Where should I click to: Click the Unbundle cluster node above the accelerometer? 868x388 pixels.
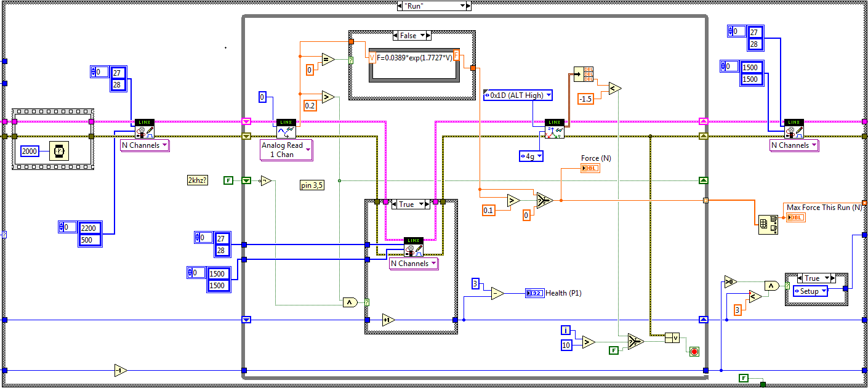tap(584, 74)
